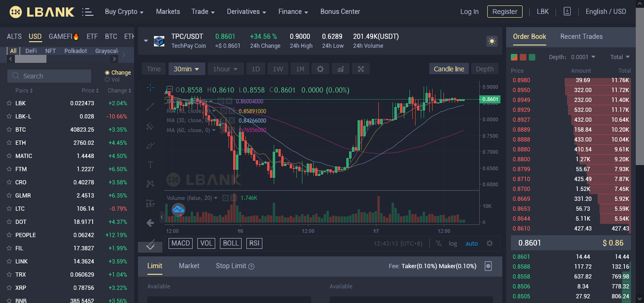The image size is (644, 303).
Task: Open chart properties gear at bottom right
Action: pos(490,243)
